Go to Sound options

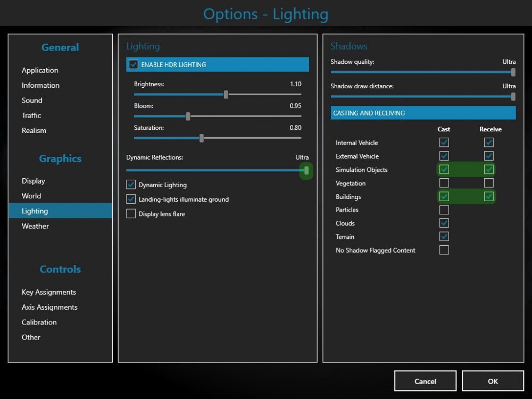click(32, 101)
